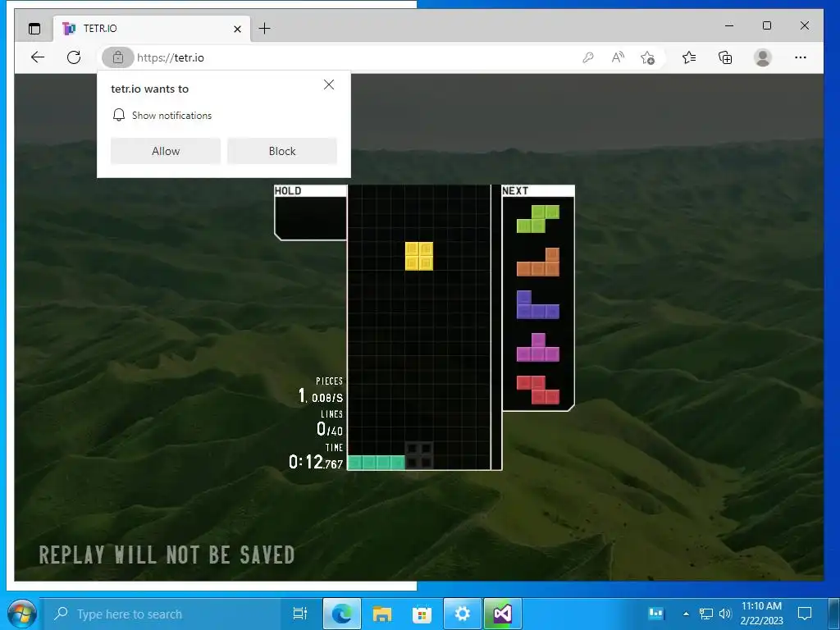Focus the address bar URL
Screen dimensions: 840x630
coord(171,58)
